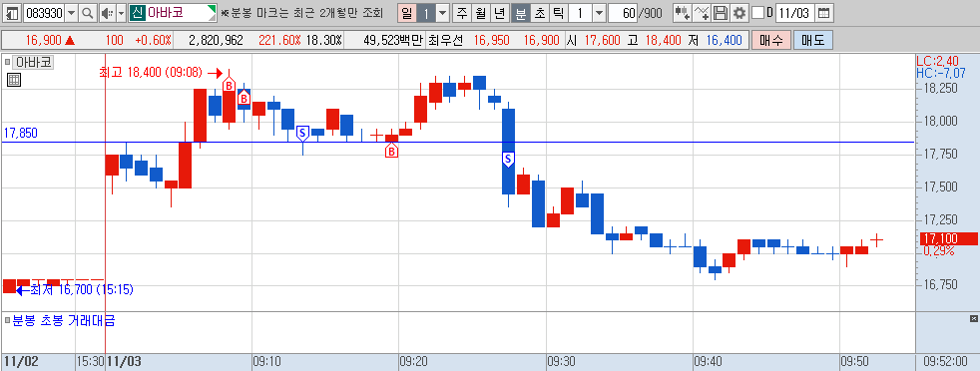Expand the speaker icon dropdown arrow
Viewport: 980px width, 371px height.
click(x=121, y=13)
